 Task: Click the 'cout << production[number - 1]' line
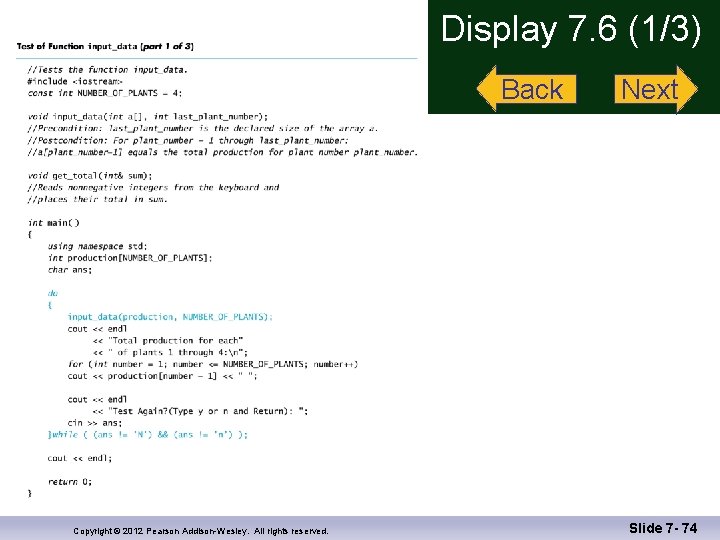pyautogui.click(x=163, y=376)
